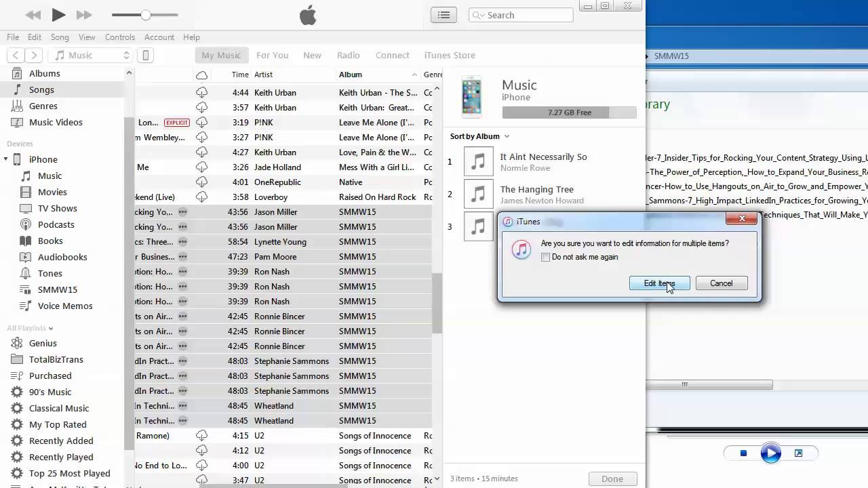
Task: Expand the All Playlists dropdown header
Action: click(x=30, y=328)
